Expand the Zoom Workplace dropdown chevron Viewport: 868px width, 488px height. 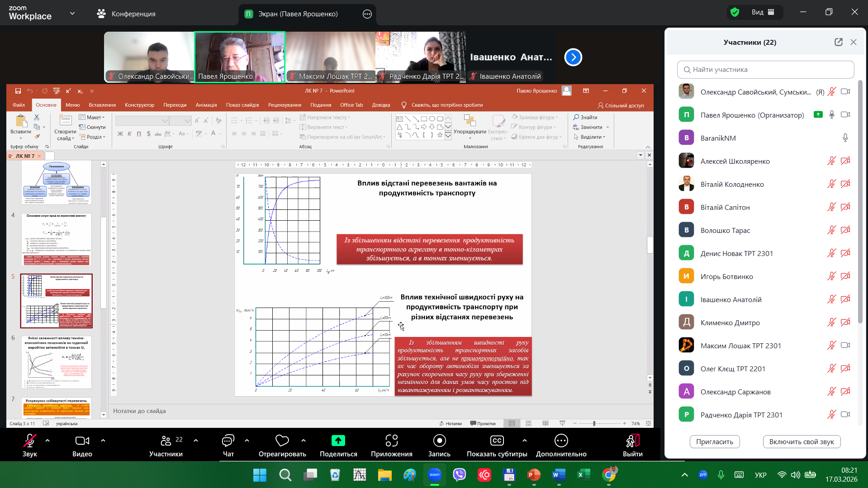[x=72, y=14]
